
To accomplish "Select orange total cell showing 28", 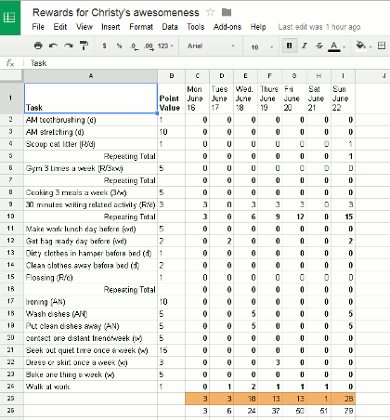I will pos(343,399).
